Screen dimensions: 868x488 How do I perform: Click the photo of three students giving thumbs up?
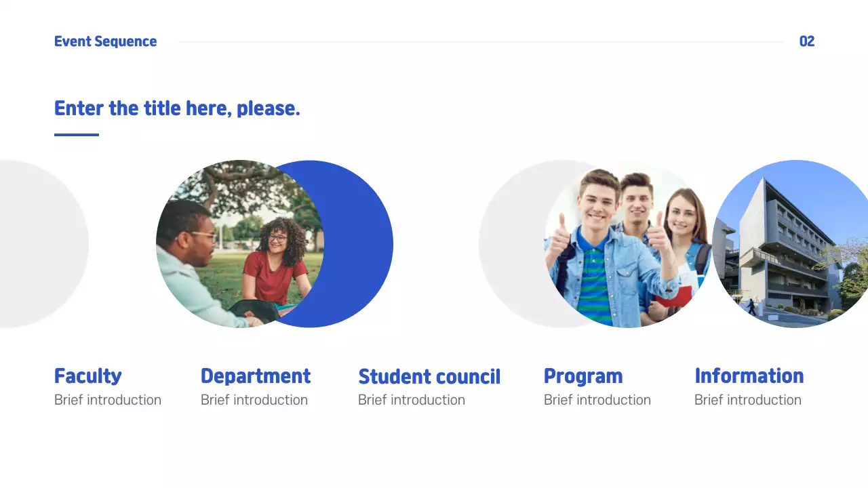pyautogui.click(x=627, y=247)
